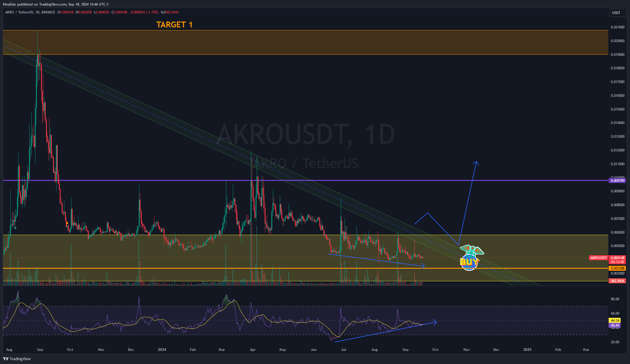Click the Sep label near 2024 data end
Screen dimensions: 630x364
[405, 350]
